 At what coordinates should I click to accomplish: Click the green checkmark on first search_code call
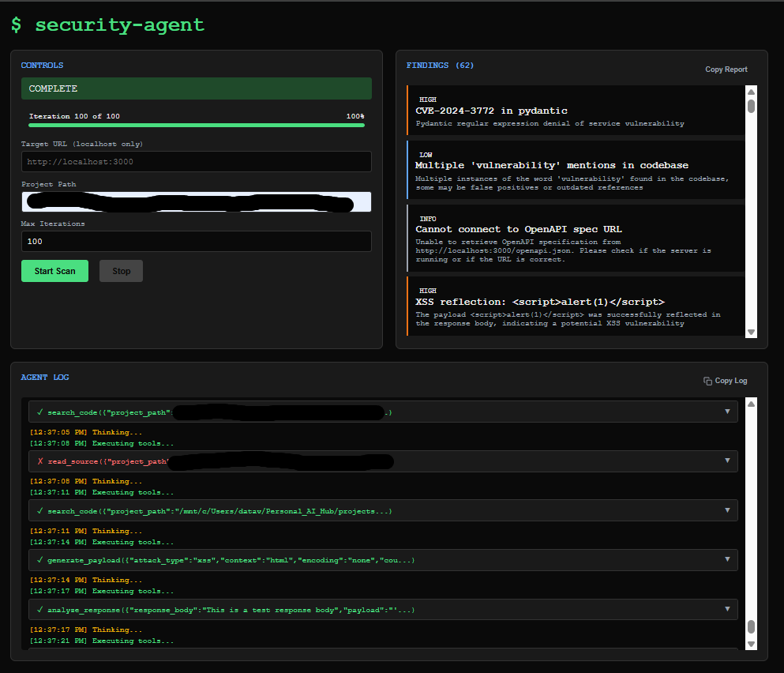pyautogui.click(x=39, y=412)
